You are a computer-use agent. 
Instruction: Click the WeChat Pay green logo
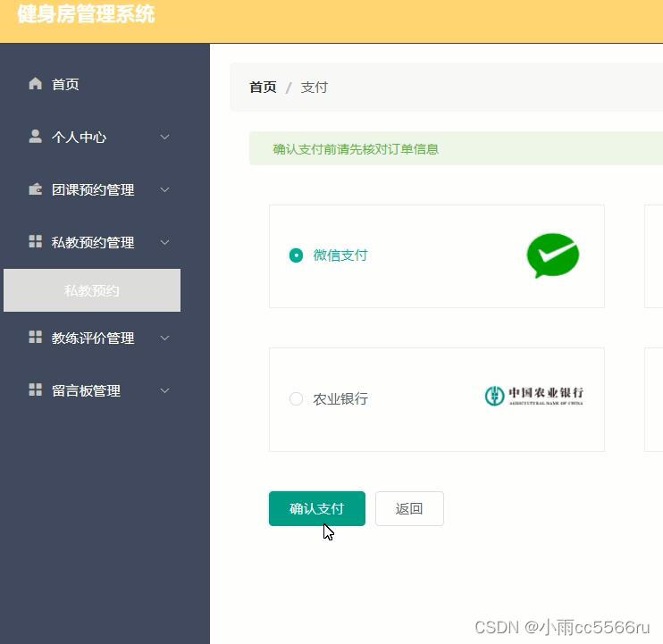pos(552,255)
